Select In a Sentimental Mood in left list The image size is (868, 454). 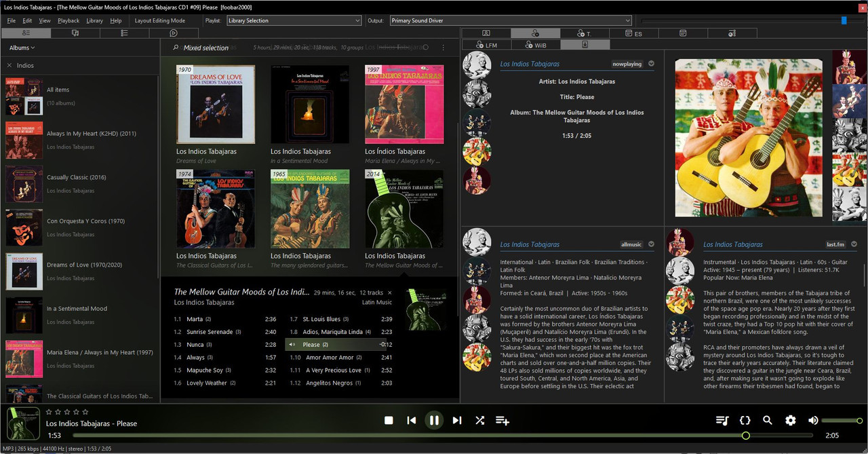pyautogui.click(x=80, y=315)
